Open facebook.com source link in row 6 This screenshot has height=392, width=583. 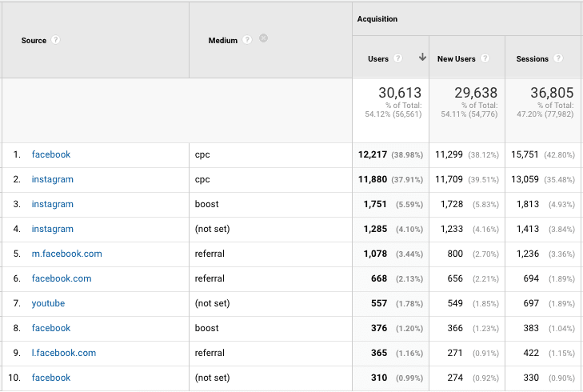(x=62, y=278)
